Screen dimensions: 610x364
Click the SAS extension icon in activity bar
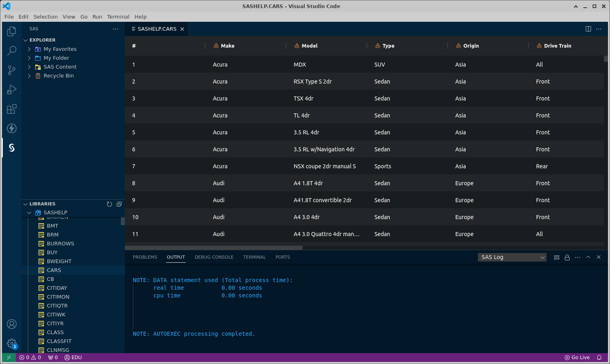click(x=12, y=148)
